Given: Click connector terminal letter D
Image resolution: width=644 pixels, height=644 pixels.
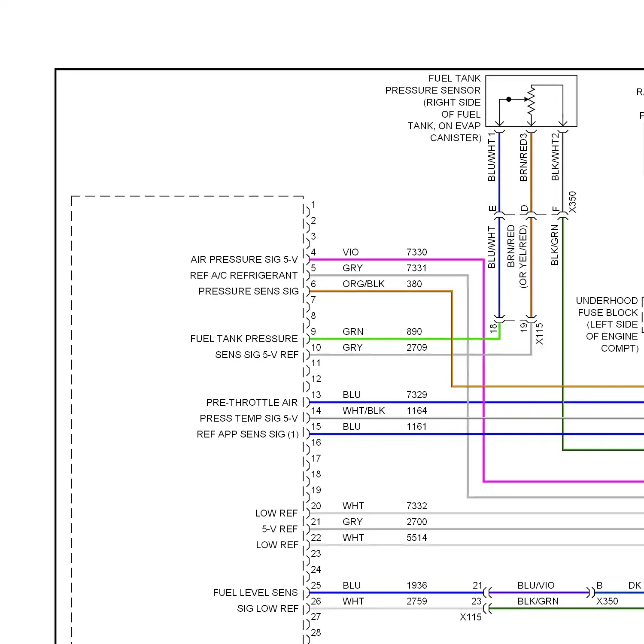Looking at the screenshot, I should 524,209.
